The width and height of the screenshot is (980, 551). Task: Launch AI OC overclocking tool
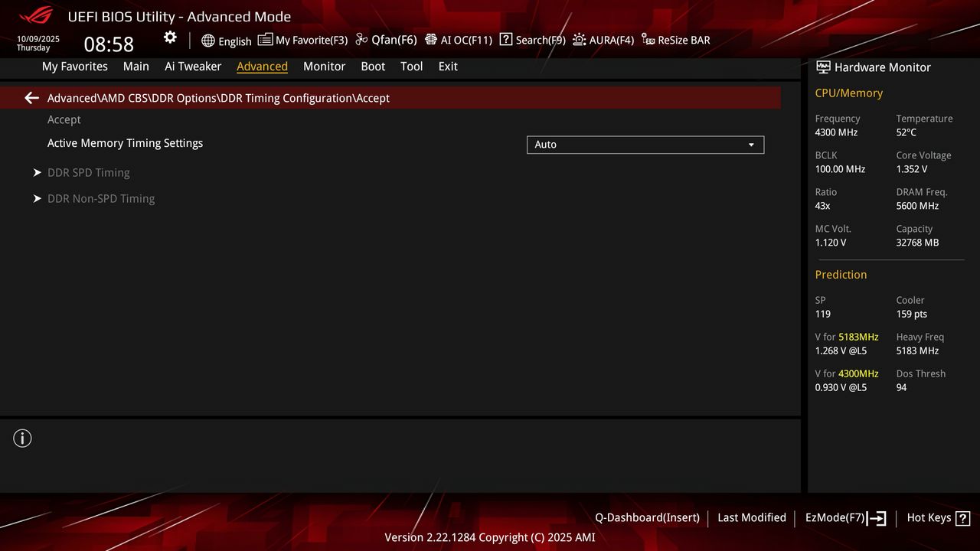pos(458,40)
